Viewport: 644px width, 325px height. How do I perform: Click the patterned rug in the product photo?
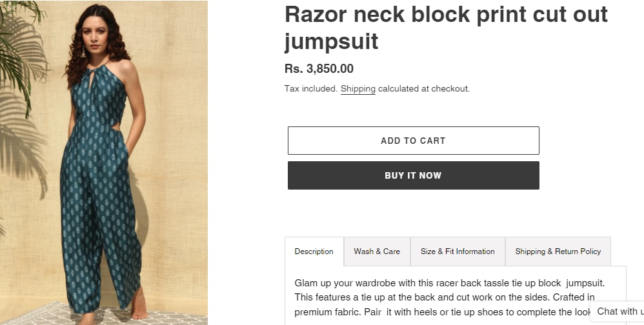39,314
